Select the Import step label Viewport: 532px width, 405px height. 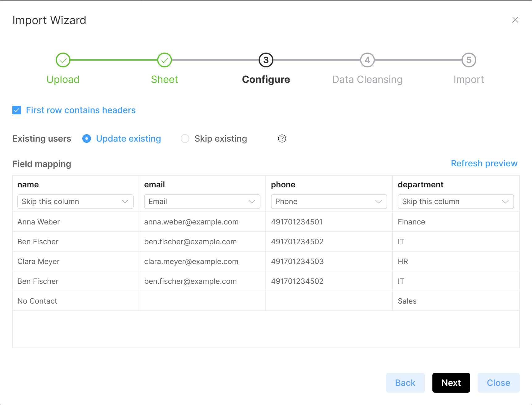(469, 79)
